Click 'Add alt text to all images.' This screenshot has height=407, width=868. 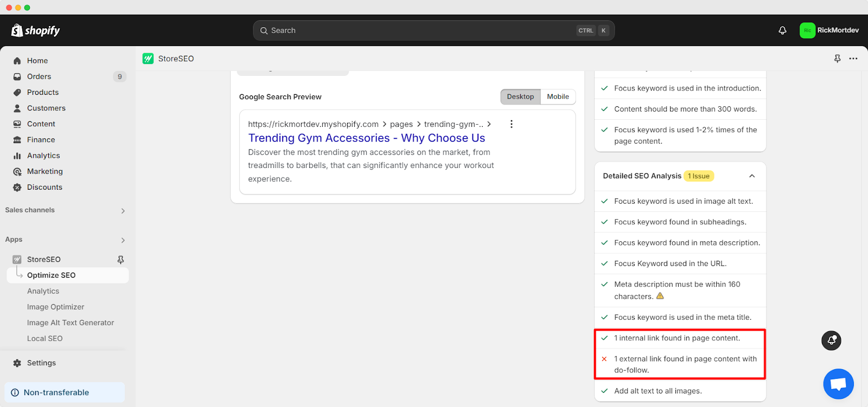658,391
